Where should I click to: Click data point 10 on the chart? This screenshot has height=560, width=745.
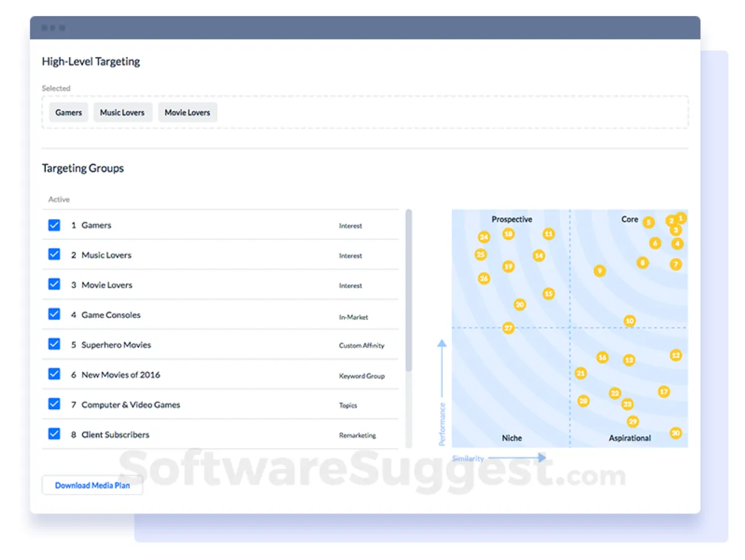tap(630, 321)
